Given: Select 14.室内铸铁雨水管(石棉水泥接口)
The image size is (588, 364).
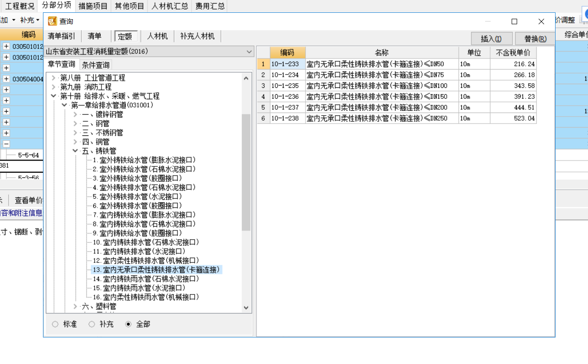Looking at the screenshot, I should tap(146, 279).
